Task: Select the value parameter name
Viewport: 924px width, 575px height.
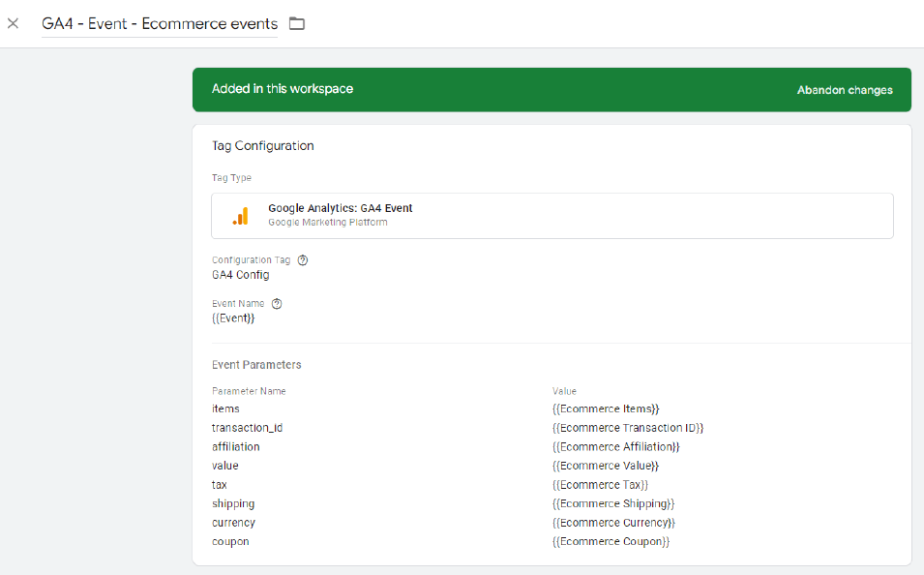Action: click(225, 466)
